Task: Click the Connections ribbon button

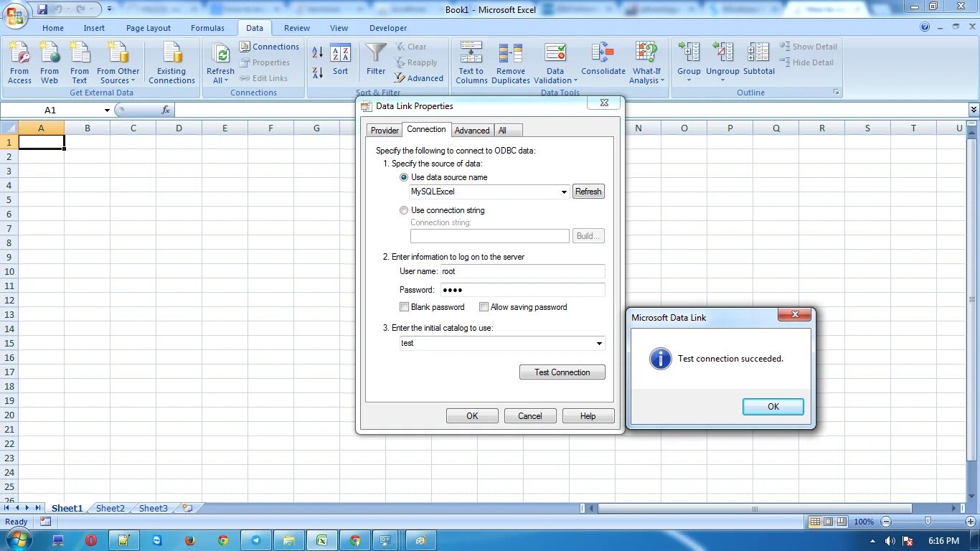Action: (269, 47)
